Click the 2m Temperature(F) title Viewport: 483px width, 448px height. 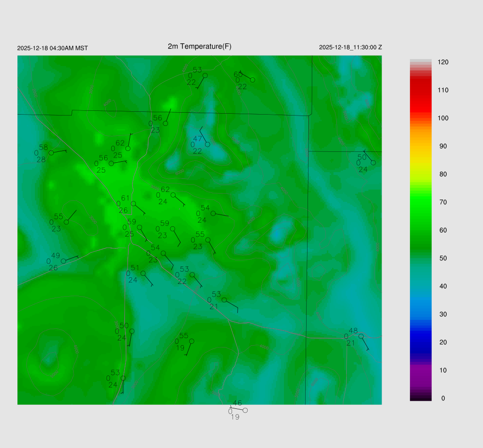200,47
